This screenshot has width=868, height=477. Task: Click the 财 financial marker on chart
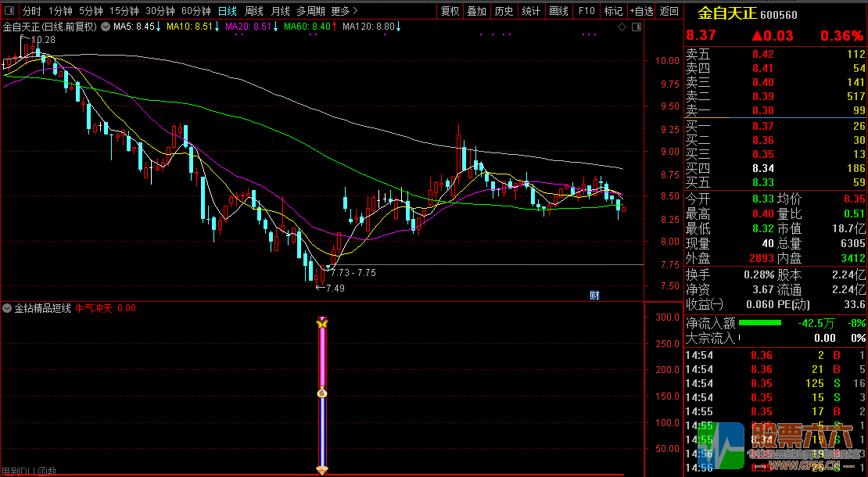[594, 295]
